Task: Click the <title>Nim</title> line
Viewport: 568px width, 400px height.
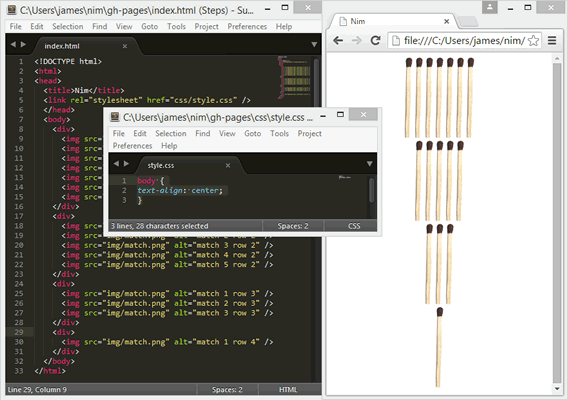Action: coord(84,91)
